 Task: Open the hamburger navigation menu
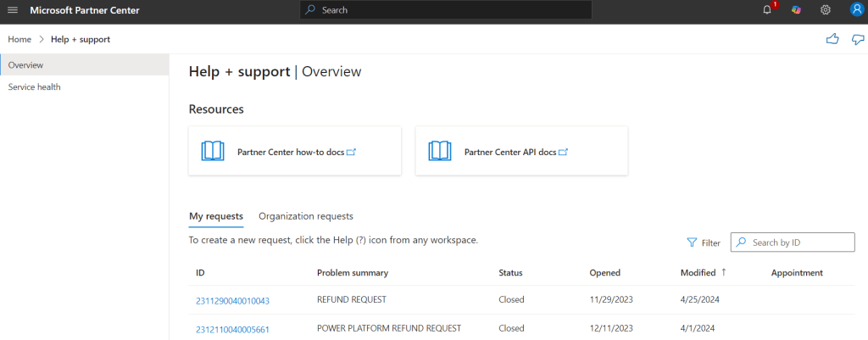[x=13, y=10]
